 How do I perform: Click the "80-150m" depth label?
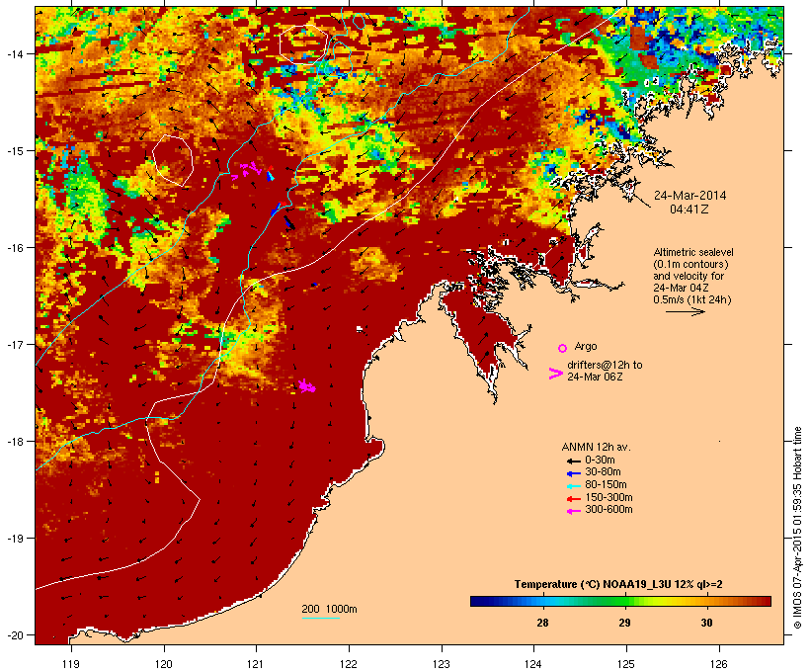pyautogui.click(x=606, y=485)
